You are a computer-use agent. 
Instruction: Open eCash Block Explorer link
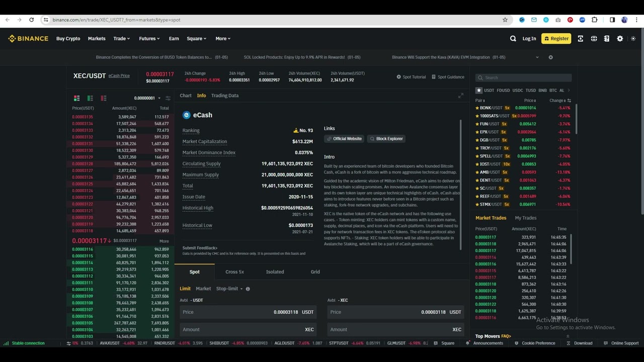click(x=386, y=139)
